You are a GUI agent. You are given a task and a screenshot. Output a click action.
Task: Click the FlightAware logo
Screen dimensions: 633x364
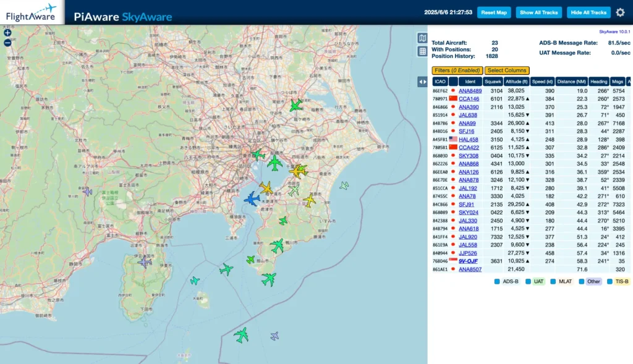pyautogui.click(x=31, y=12)
